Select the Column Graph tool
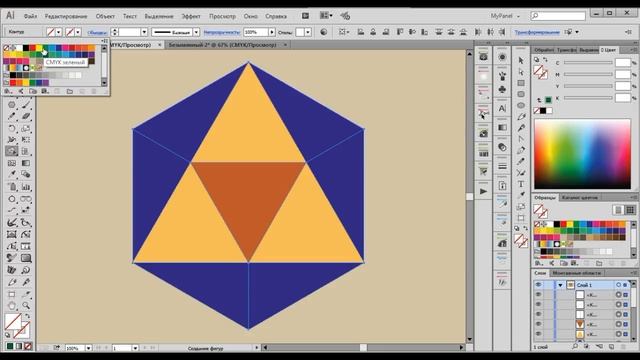This screenshot has width=640, height=360. (26, 187)
